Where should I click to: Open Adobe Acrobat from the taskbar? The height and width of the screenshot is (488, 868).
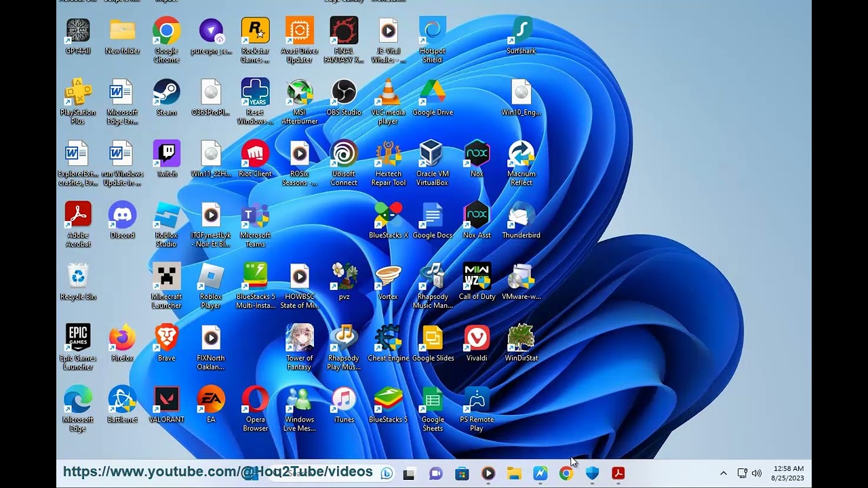(x=618, y=474)
